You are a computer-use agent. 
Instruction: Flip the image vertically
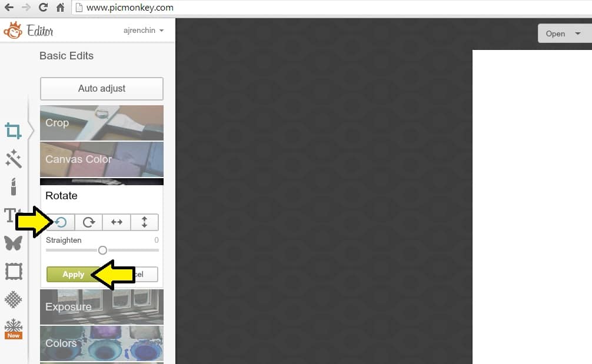coord(145,222)
